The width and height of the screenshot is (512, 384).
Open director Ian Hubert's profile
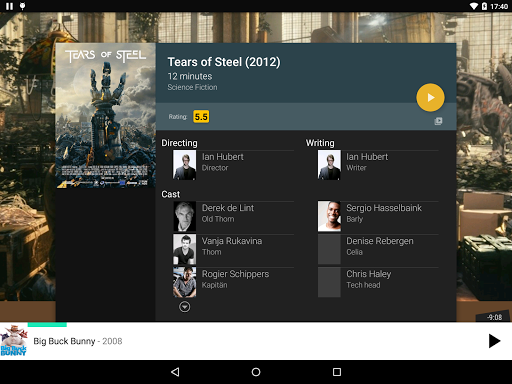point(233,165)
